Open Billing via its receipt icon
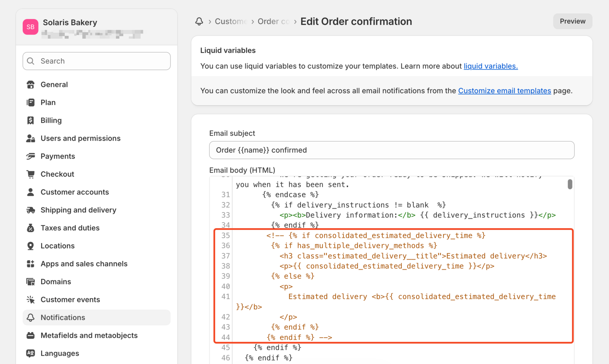This screenshot has width=609, height=364. [30, 120]
